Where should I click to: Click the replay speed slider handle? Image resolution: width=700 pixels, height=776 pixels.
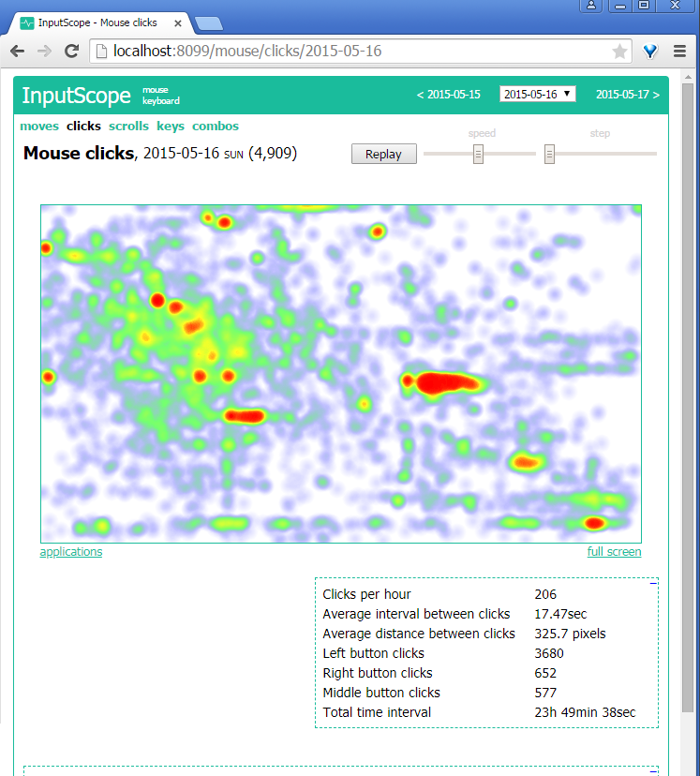click(x=478, y=154)
